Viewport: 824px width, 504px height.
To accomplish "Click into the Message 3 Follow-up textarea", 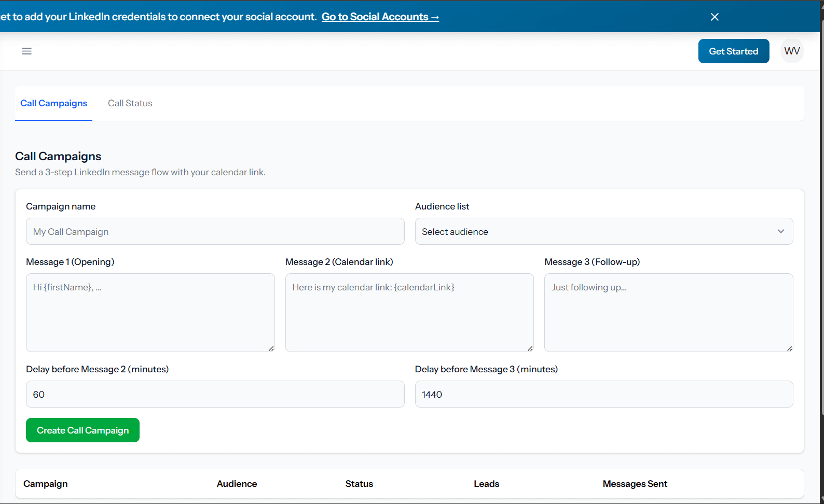I will point(668,312).
